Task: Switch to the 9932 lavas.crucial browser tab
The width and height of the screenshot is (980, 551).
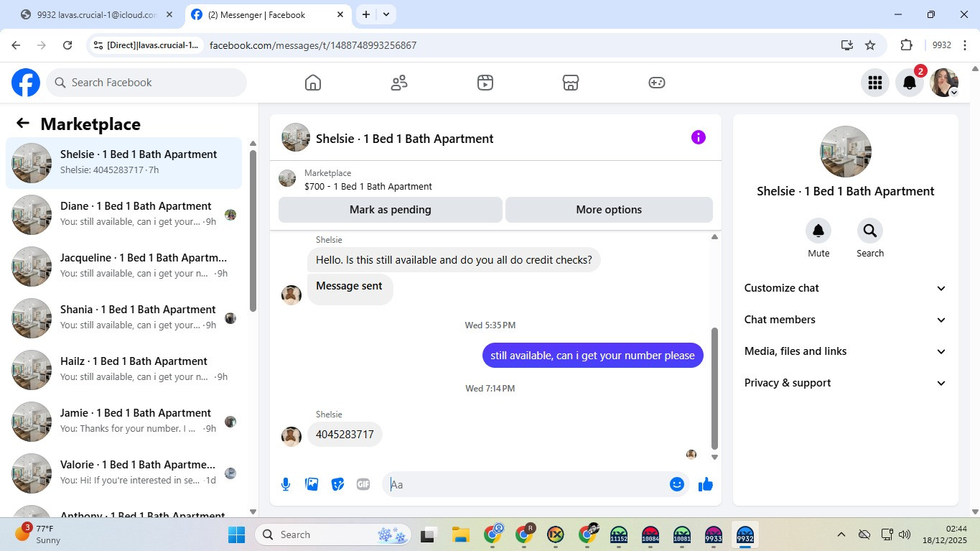Action: (96, 14)
